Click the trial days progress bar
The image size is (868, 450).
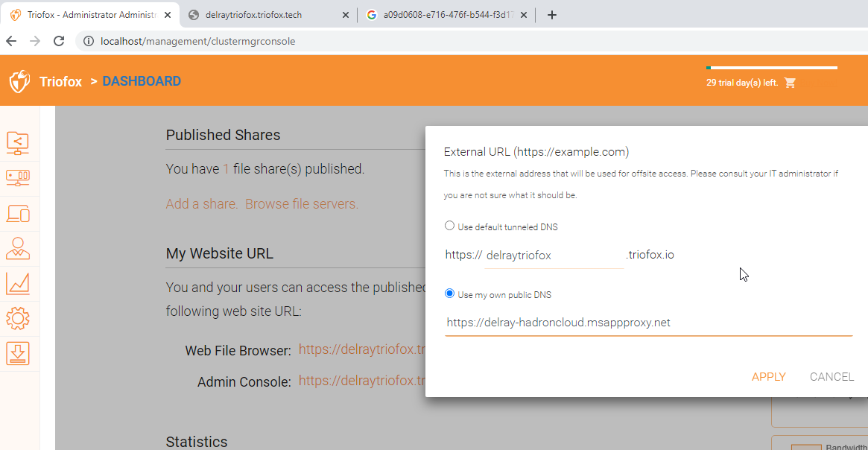click(772, 68)
